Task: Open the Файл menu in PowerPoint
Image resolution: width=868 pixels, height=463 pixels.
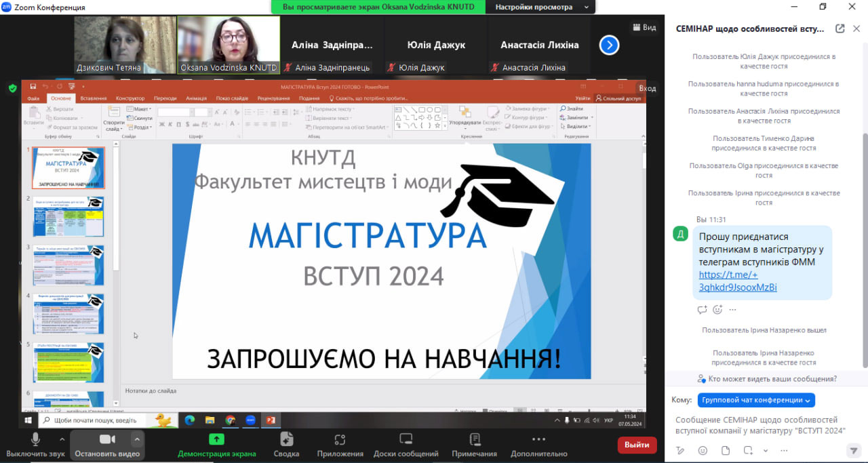Action: coord(33,98)
